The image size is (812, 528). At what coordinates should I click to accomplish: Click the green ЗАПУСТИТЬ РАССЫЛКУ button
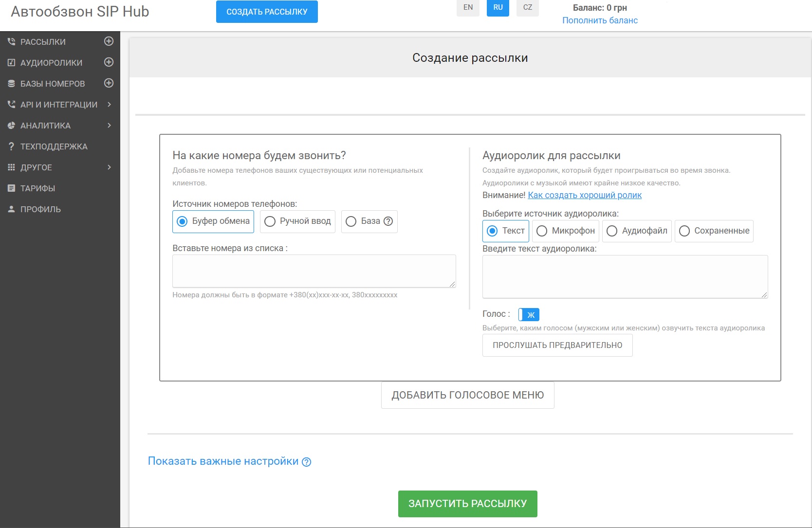click(468, 504)
